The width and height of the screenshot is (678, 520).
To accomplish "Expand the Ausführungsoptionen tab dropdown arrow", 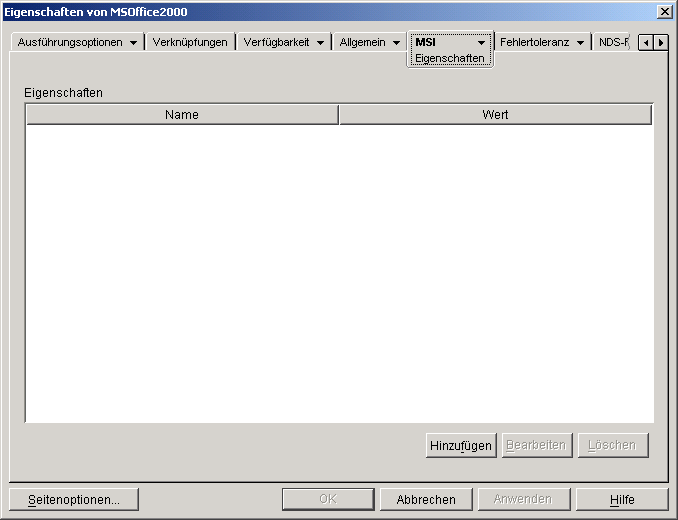I will point(134,43).
